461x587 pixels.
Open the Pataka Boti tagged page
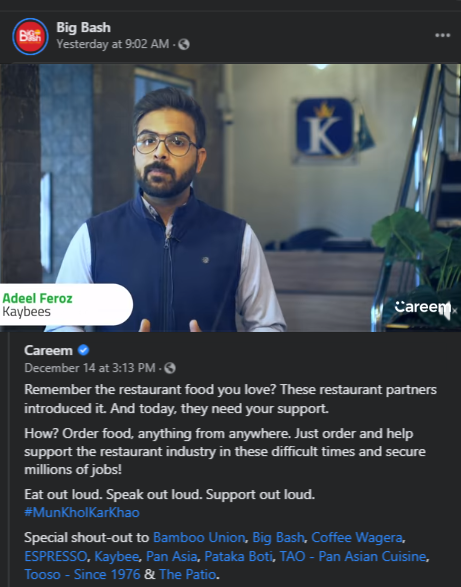[238, 556]
